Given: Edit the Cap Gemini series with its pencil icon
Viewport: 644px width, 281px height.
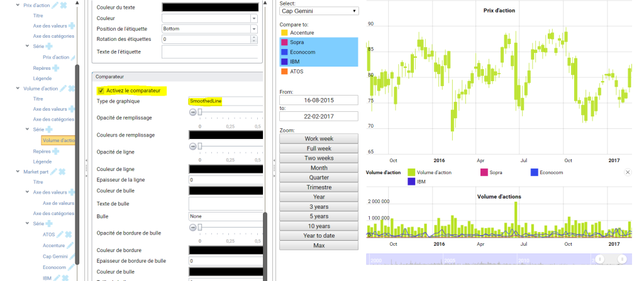Looking at the screenshot, I should point(73,256).
